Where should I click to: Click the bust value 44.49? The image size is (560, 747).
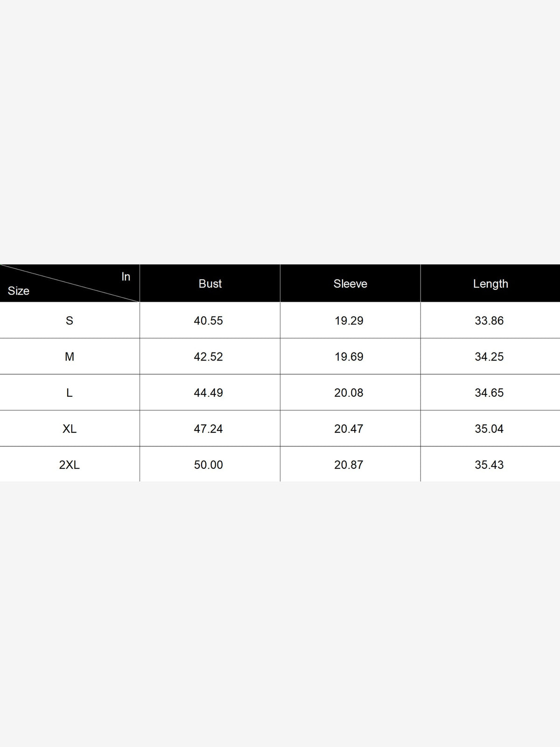pyautogui.click(x=209, y=393)
